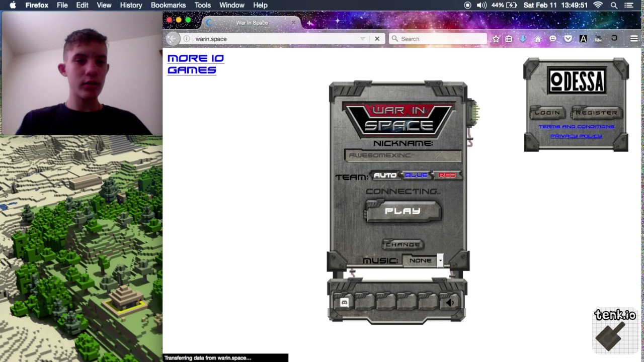Go to home page via house icon

pos(538,39)
